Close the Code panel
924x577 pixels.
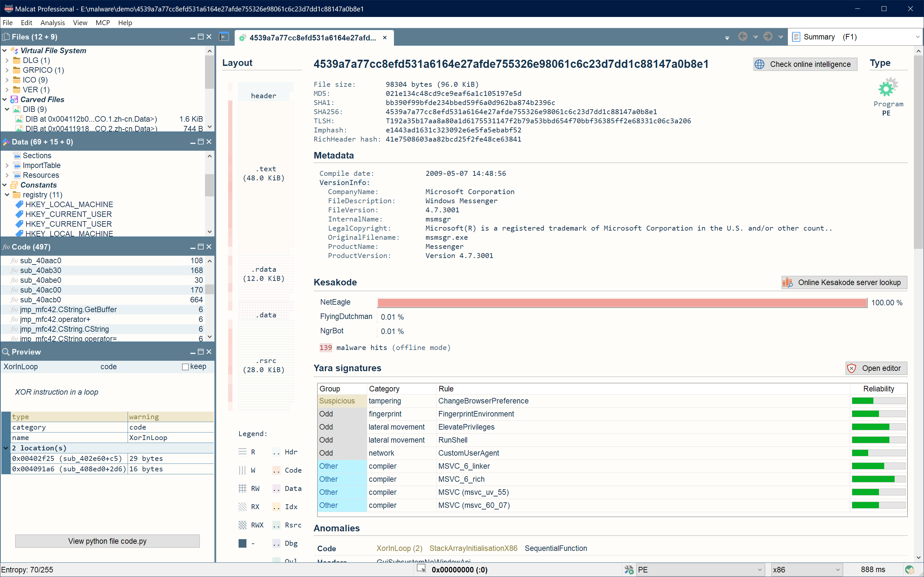point(209,247)
